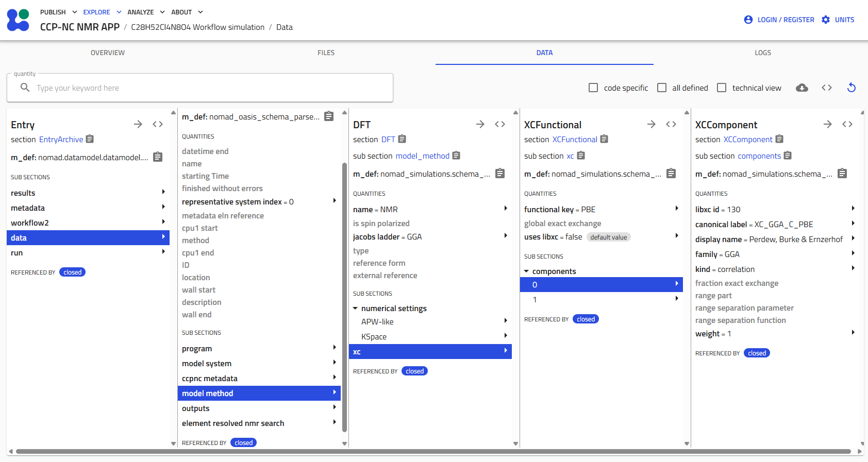Click the horizontal scrollbar at the bottom

[433, 452]
